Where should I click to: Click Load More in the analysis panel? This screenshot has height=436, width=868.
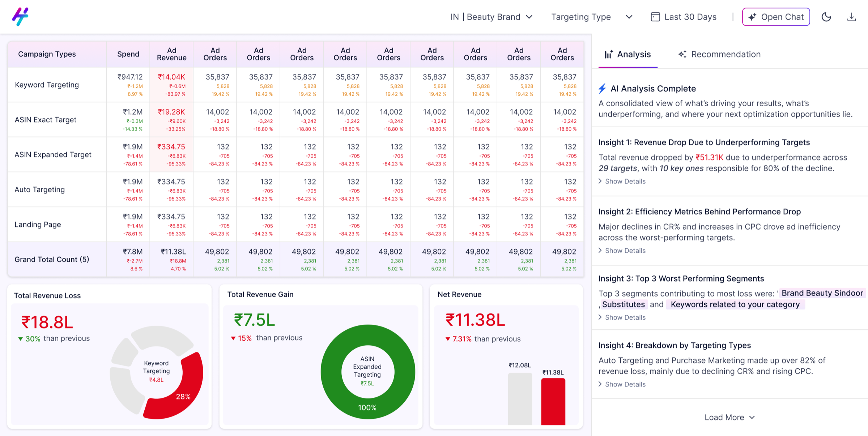click(x=729, y=417)
